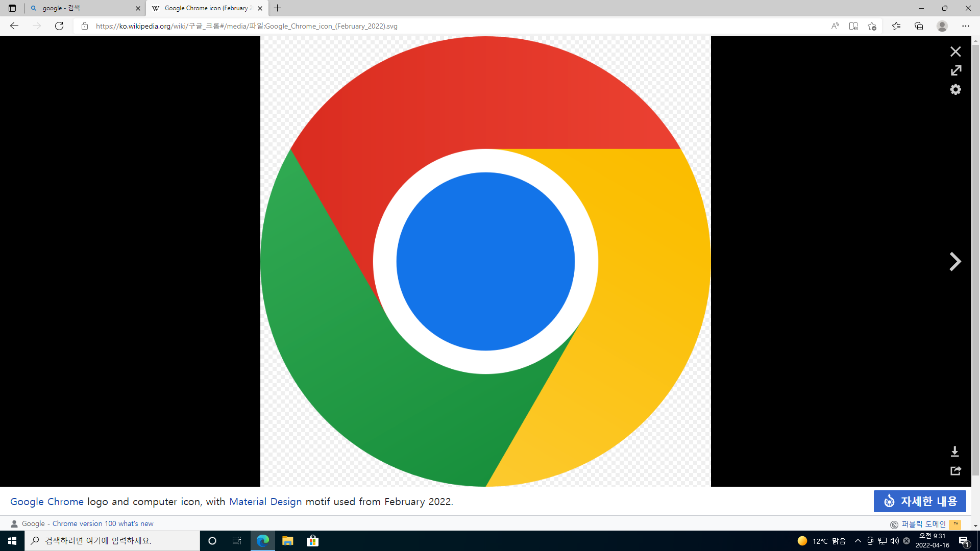Show hidden system tray icons
Image resolution: width=980 pixels, height=551 pixels.
(x=858, y=541)
